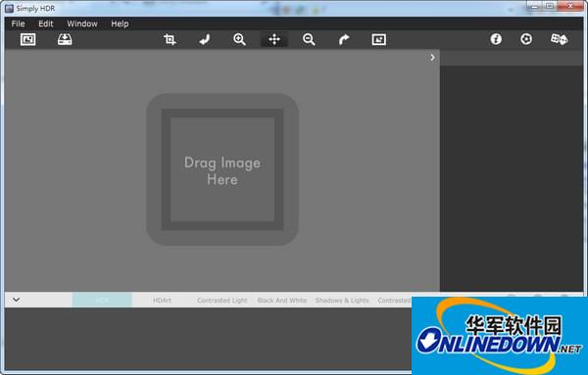This screenshot has height=375, width=588.
Task: Click the zoom out magnifier
Action: click(x=309, y=39)
